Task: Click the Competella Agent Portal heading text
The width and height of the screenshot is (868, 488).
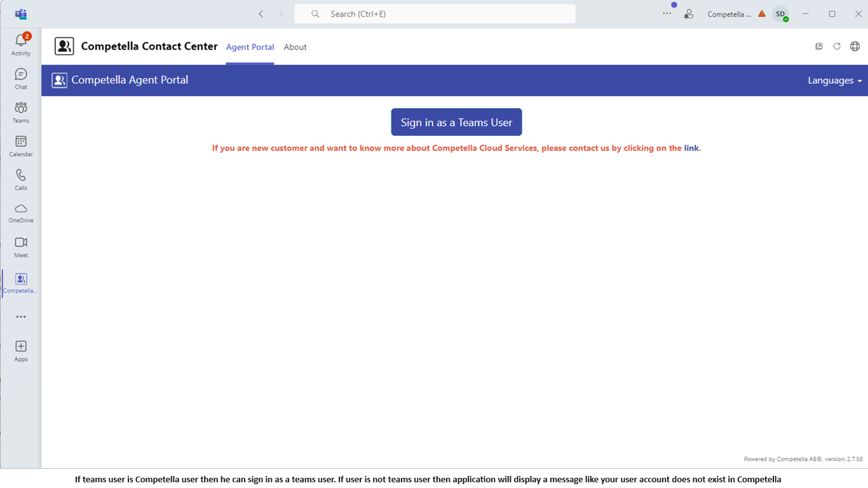Action: pyautogui.click(x=130, y=80)
